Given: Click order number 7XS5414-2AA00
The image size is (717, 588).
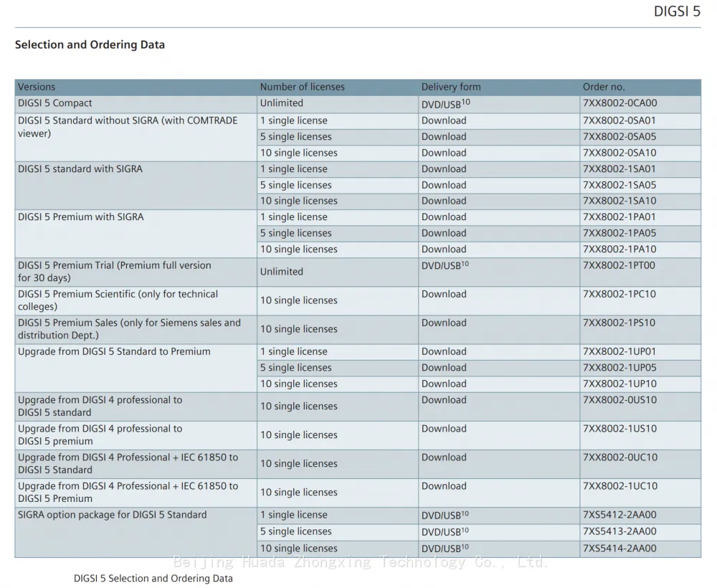Looking at the screenshot, I should point(619,549).
